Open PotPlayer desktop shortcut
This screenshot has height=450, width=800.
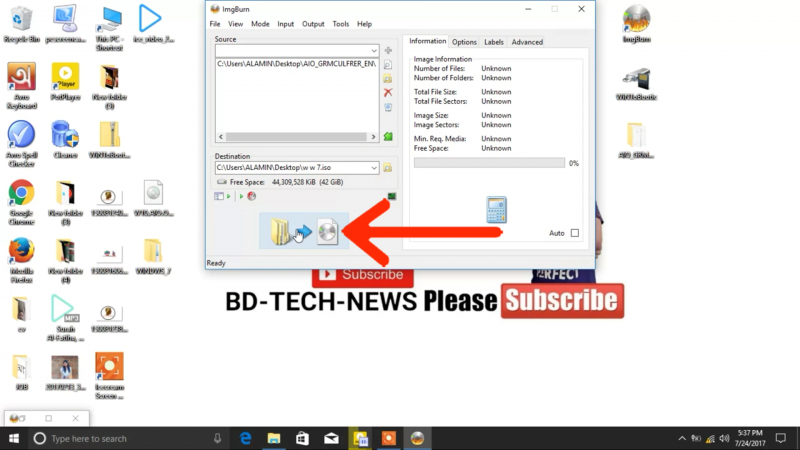pyautogui.click(x=65, y=82)
